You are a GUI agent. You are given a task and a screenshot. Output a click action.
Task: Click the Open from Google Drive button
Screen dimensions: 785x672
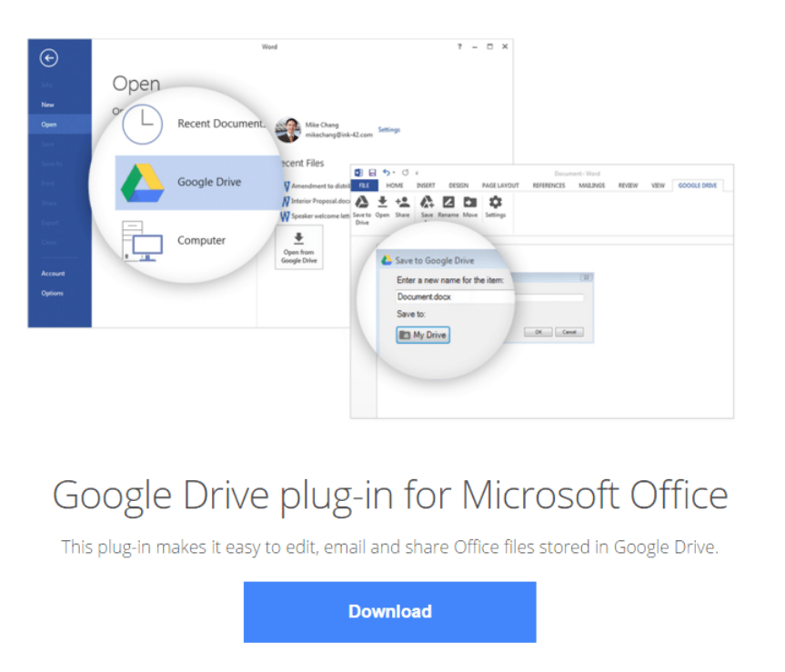(298, 248)
